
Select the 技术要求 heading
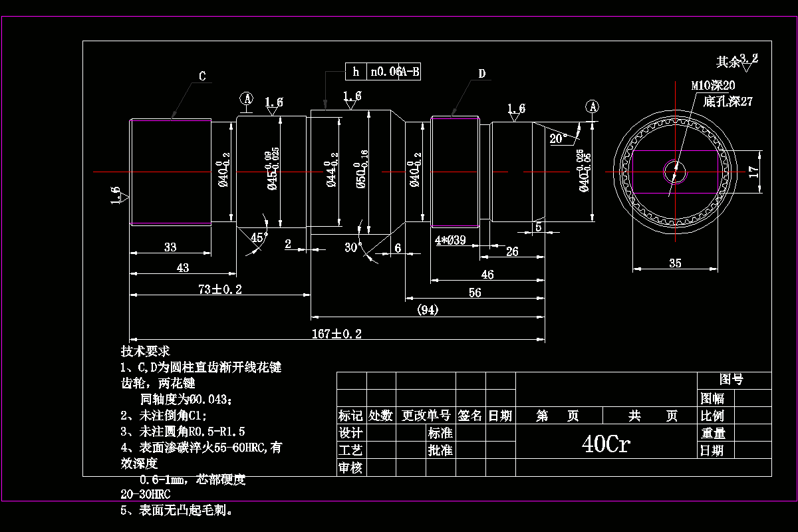pyautogui.click(x=146, y=350)
